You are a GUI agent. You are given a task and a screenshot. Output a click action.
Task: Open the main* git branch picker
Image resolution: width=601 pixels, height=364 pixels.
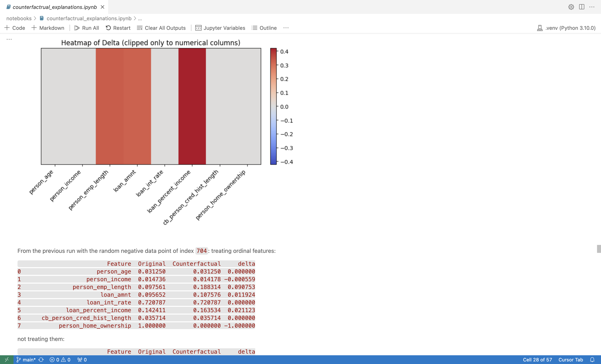pyautogui.click(x=26, y=360)
